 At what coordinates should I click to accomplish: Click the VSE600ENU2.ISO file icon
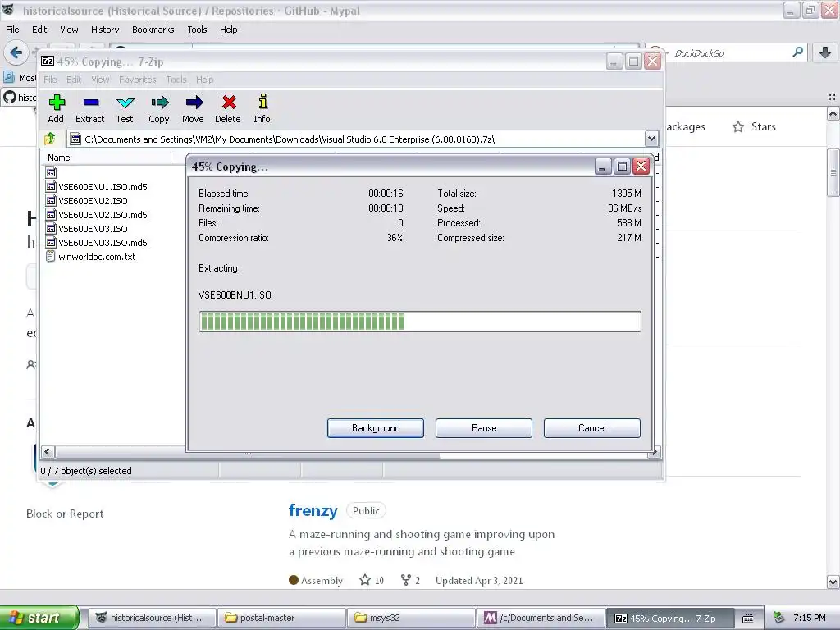[51, 200]
